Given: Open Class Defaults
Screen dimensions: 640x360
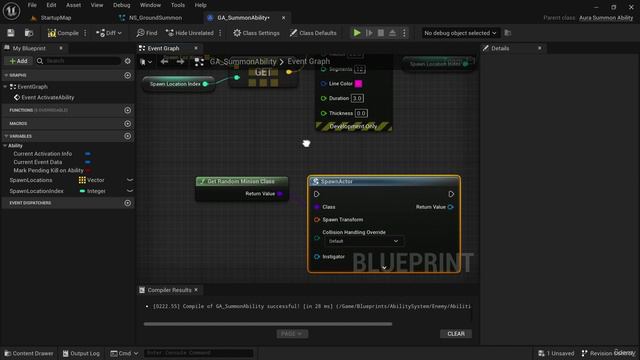Looking at the screenshot, I should coord(313,33).
